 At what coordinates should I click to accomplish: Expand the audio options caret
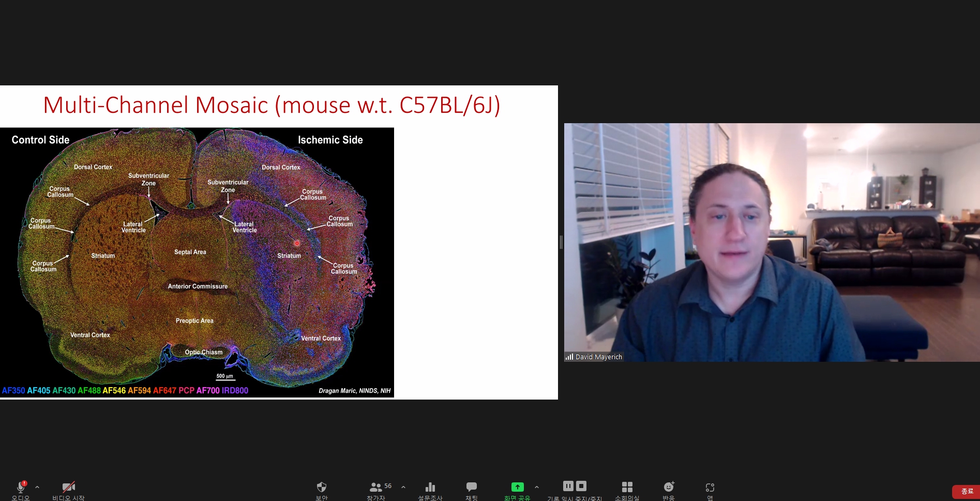(37, 487)
